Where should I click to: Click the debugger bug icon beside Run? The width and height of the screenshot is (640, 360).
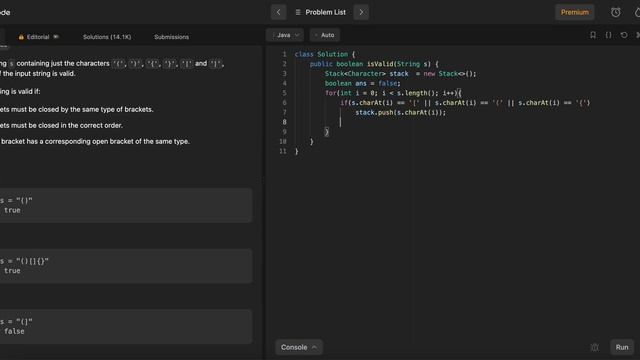coord(594,347)
